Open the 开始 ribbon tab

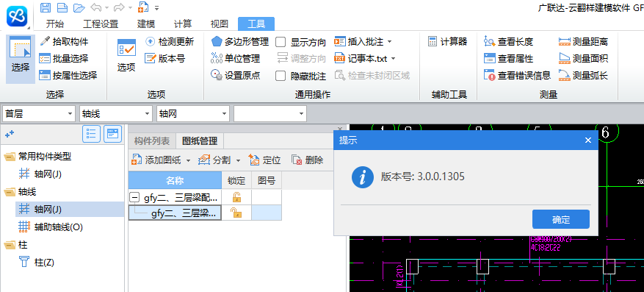click(54, 24)
